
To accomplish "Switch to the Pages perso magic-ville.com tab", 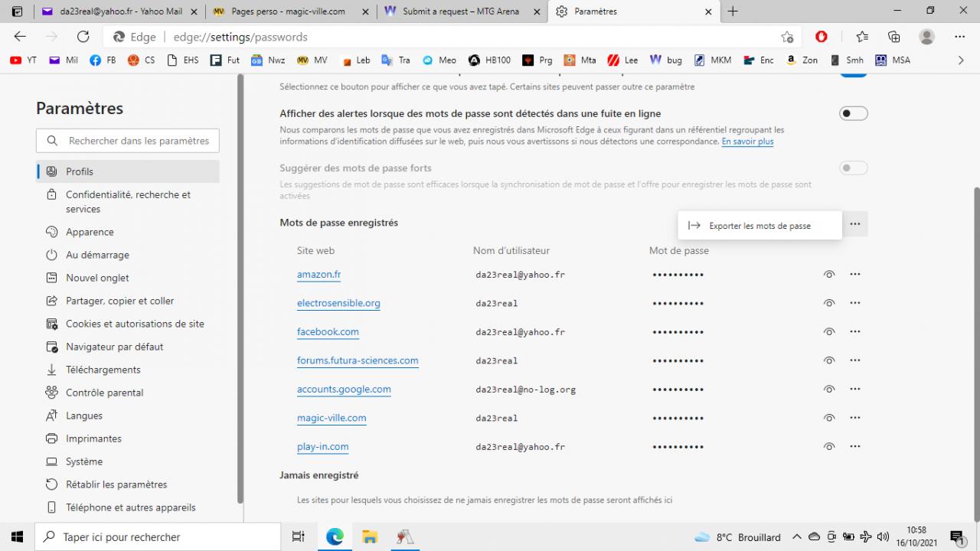I will (290, 11).
